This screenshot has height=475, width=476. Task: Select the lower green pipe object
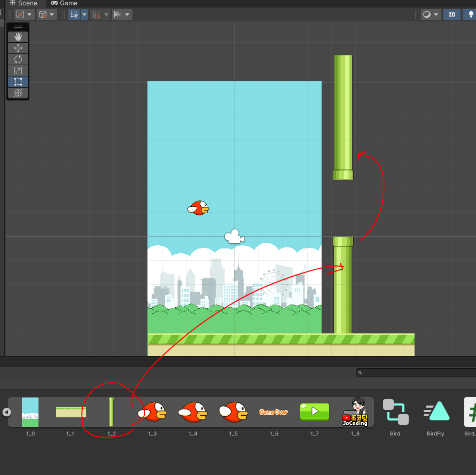coord(343,285)
